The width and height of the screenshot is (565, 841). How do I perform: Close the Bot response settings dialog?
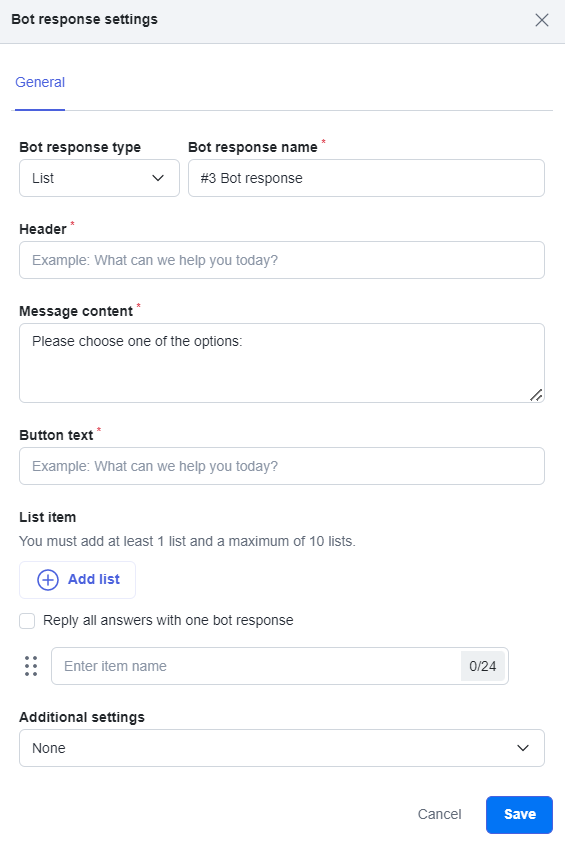coord(542,20)
